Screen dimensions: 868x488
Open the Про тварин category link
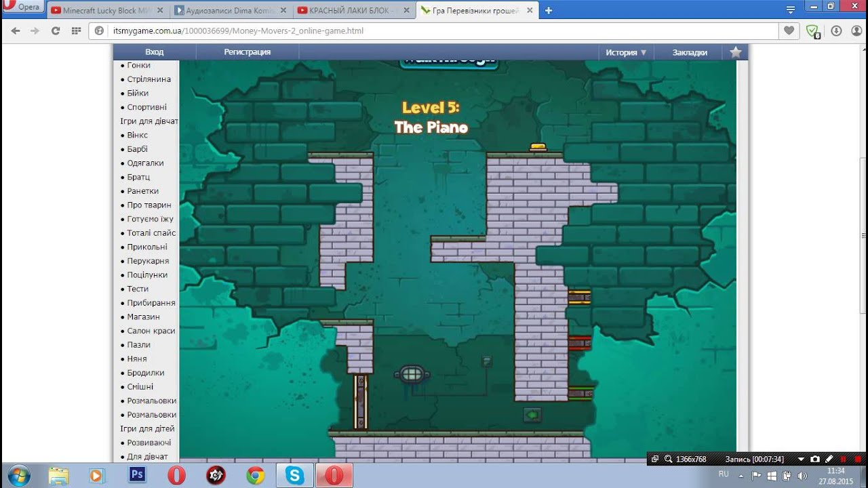coord(149,205)
